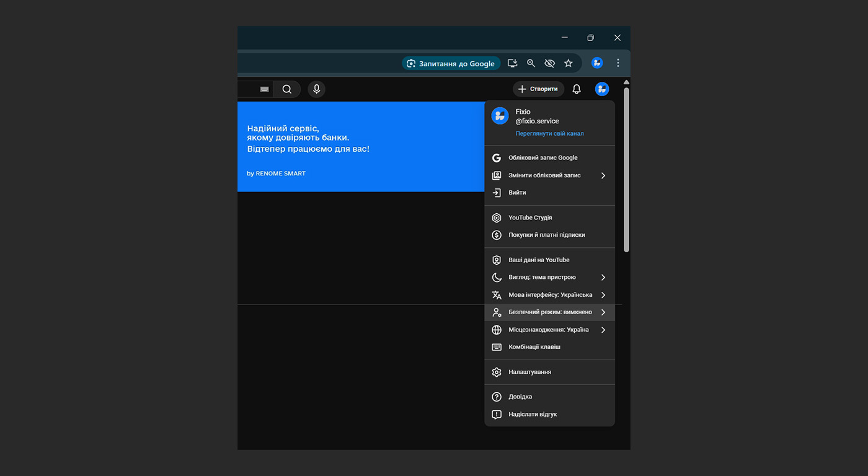Click the shield icon for Ваші дані на YouTube
This screenshot has height=476, width=868.
[x=497, y=260]
